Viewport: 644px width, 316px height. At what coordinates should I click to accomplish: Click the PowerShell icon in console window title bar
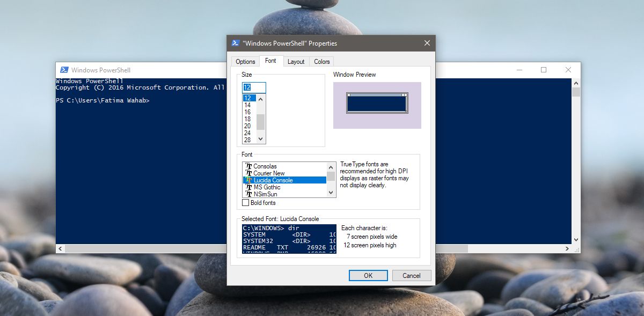click(x=64, y=70)
